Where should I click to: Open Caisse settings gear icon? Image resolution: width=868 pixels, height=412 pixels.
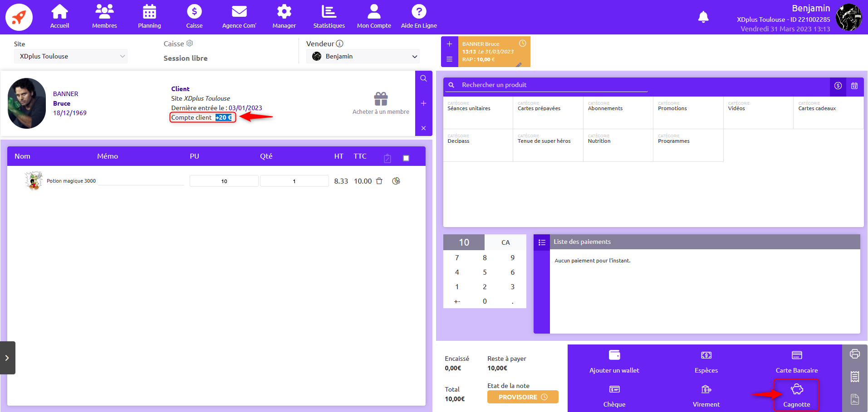tap(190, 43)
